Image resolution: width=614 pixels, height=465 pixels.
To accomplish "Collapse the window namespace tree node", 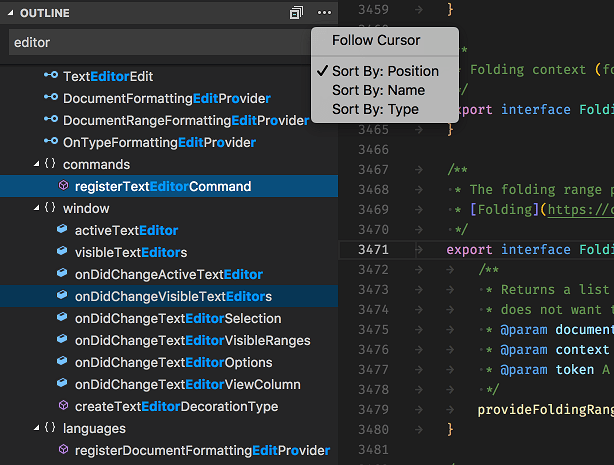I will click(x=37, y=208).
